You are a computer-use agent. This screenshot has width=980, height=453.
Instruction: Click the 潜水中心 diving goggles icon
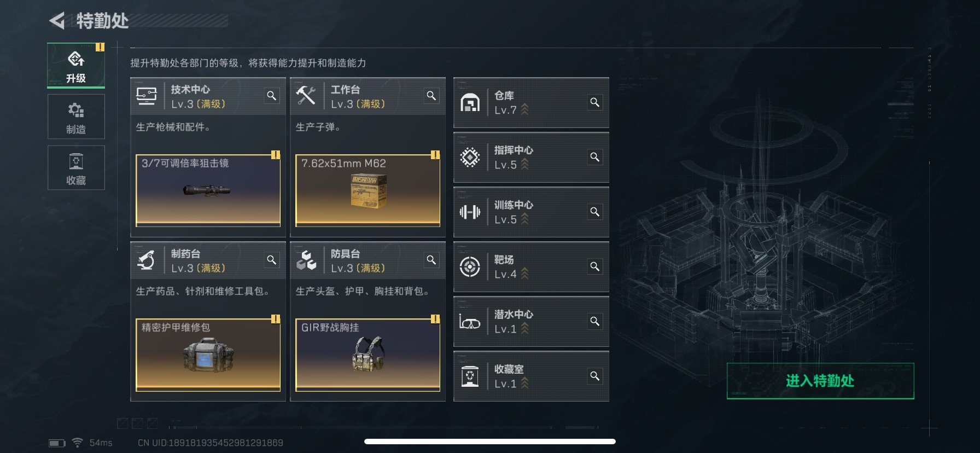coord(470,322)
